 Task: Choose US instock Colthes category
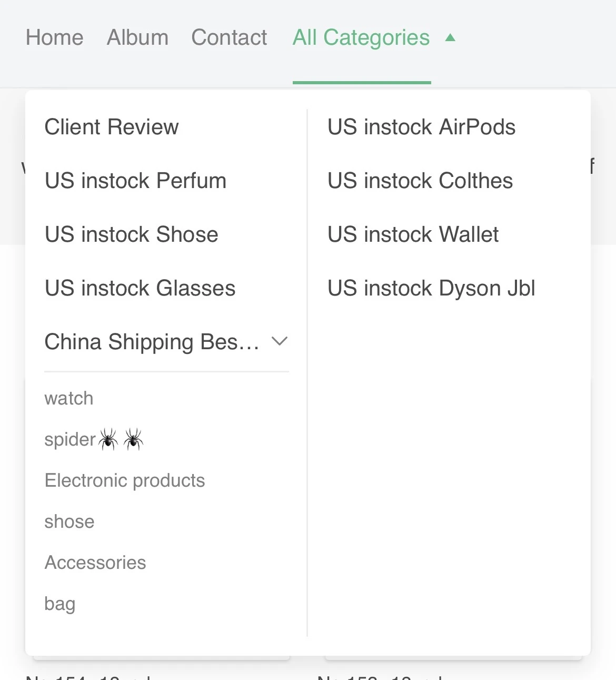pos(420,181)
